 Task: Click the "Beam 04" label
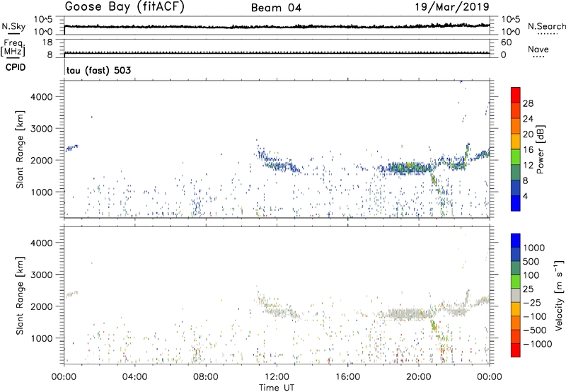pos(276,8)
